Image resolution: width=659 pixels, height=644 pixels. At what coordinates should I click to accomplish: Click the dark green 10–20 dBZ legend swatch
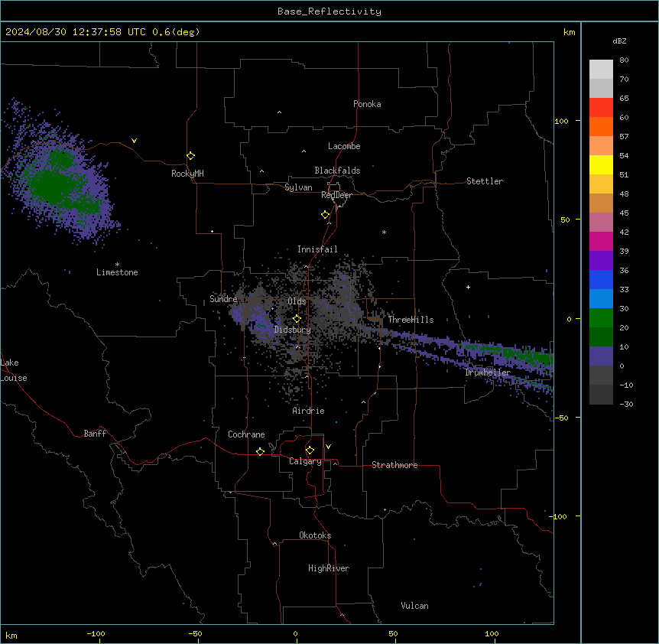pyautogui.click(x=601, y=337)
